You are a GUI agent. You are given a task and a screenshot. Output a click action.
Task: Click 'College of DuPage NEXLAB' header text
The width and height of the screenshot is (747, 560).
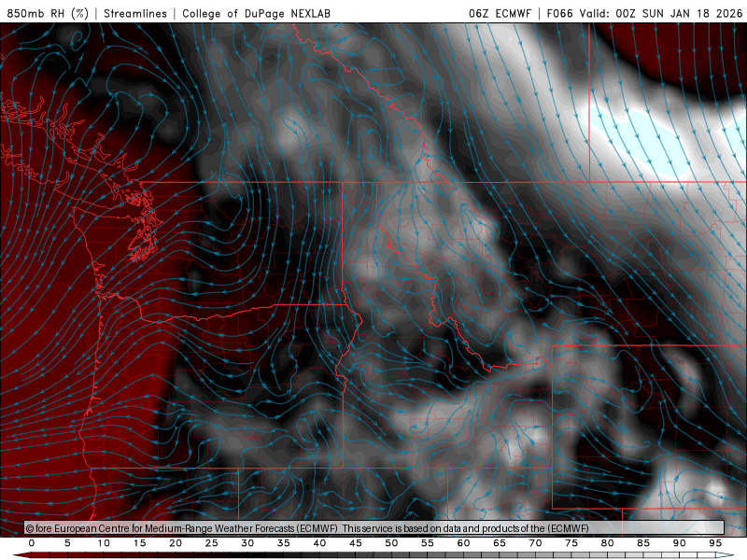[256, 13]
